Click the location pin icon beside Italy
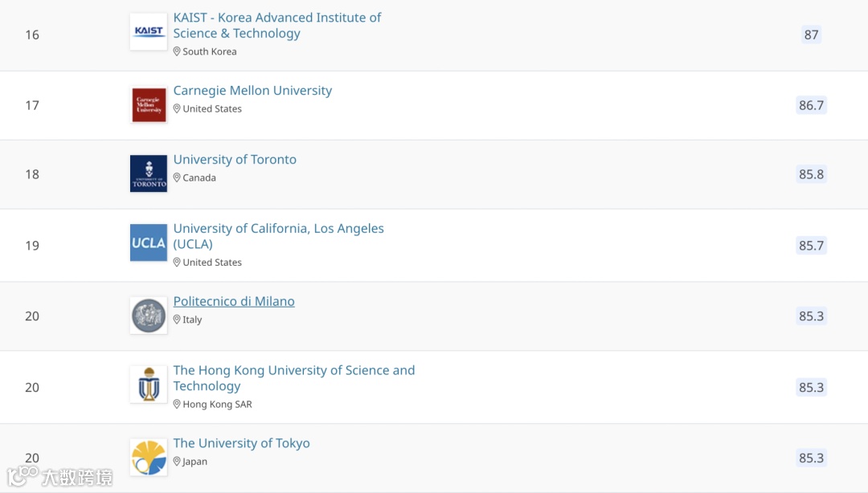 coord(177,320)
